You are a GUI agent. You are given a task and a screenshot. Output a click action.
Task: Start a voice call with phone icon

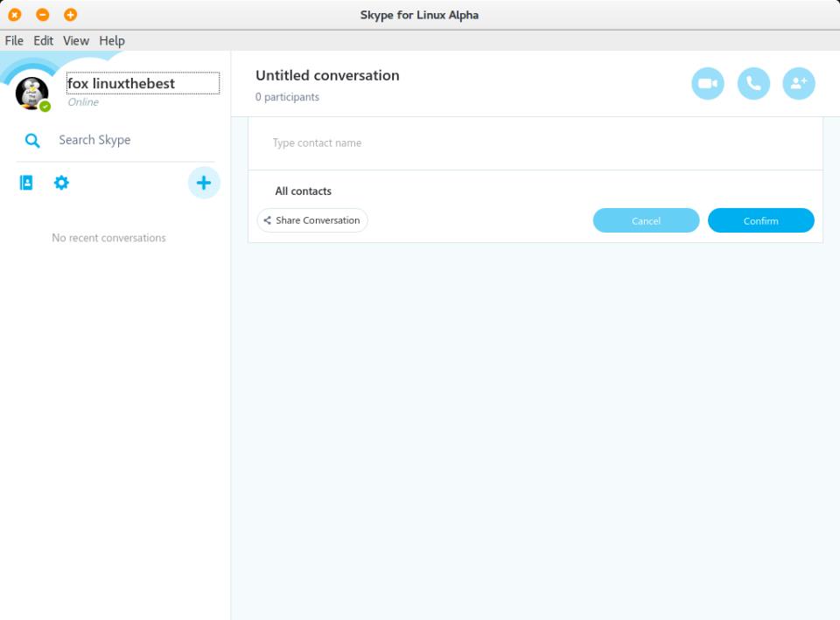point(753,84)
